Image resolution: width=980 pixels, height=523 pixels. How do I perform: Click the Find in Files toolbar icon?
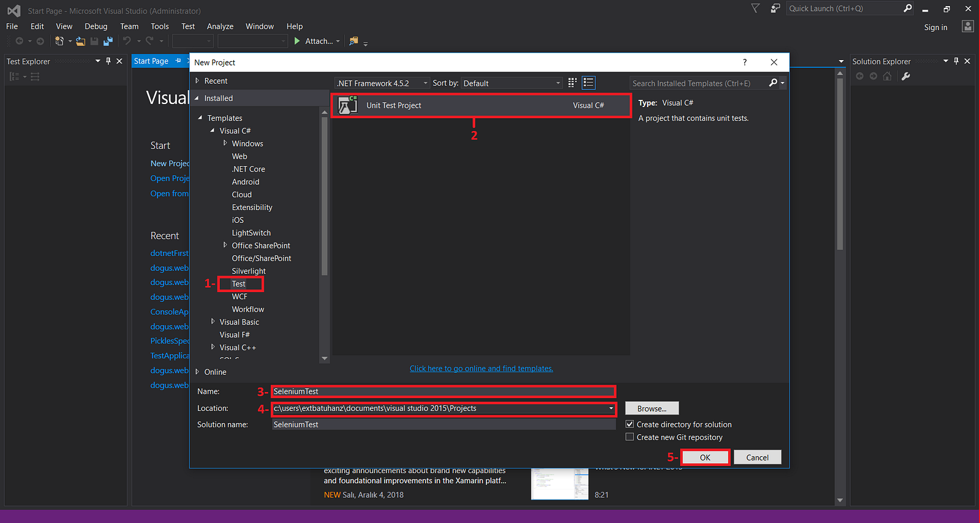[x=353, y=41]
